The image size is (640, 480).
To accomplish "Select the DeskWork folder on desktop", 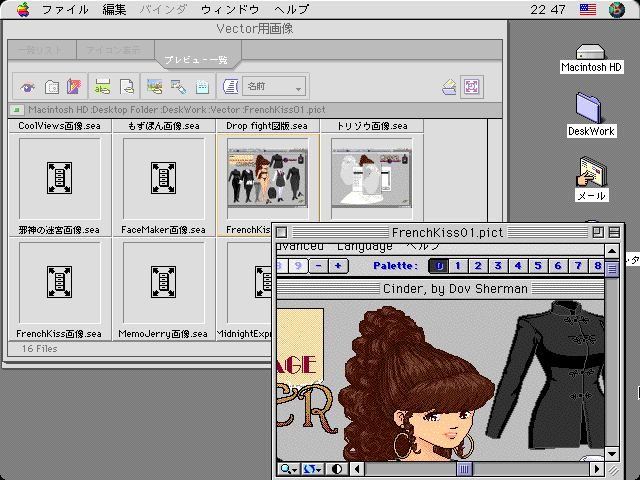I will click(590, 115).
